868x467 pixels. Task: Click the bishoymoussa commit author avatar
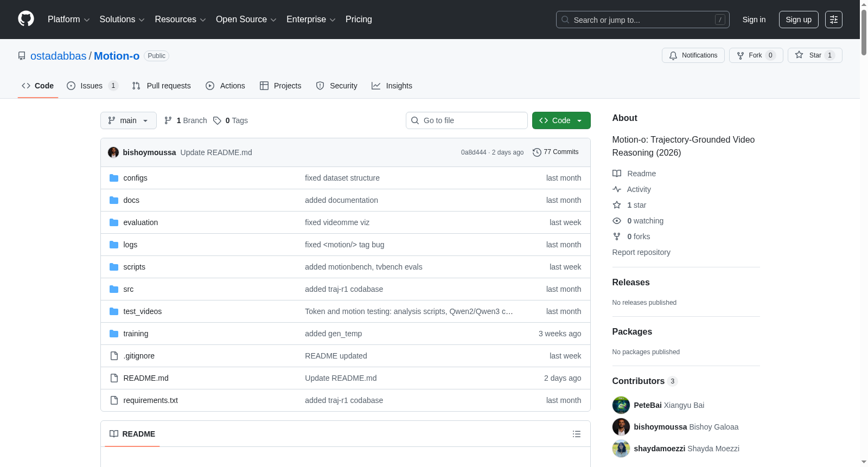coord(113,152)
